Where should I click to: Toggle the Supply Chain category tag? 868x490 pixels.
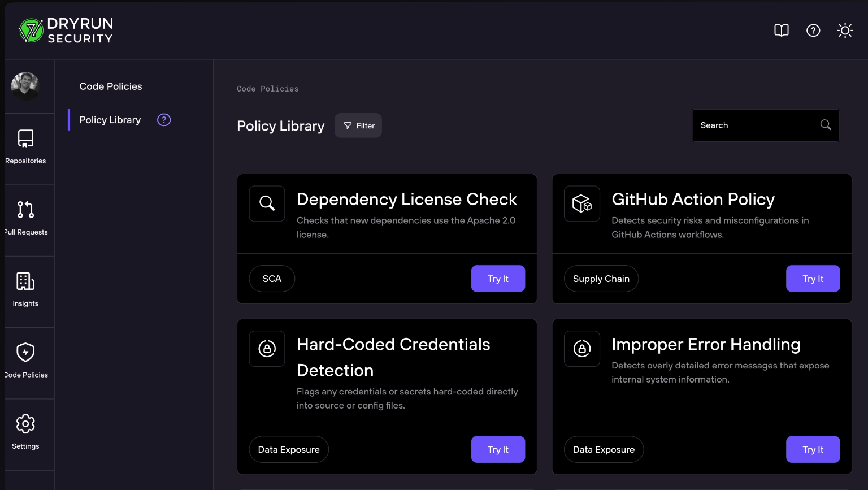click(601, 279)
